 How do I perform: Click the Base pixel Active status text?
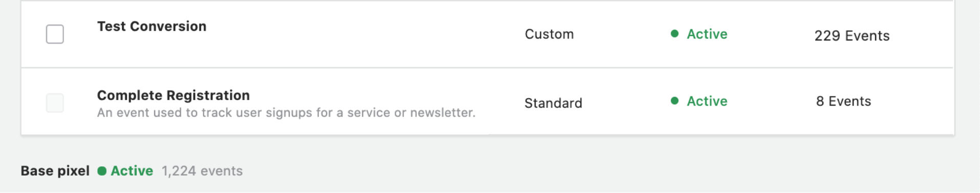(132, 171)
